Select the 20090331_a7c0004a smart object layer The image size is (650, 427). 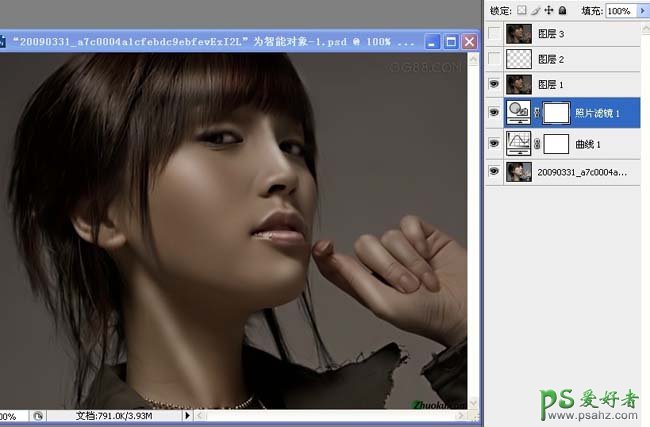[580, 172]
